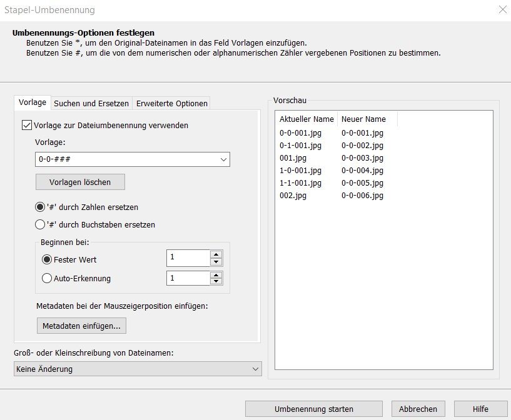Select 1-0-001.jpg in the preview list

(300, 171)
